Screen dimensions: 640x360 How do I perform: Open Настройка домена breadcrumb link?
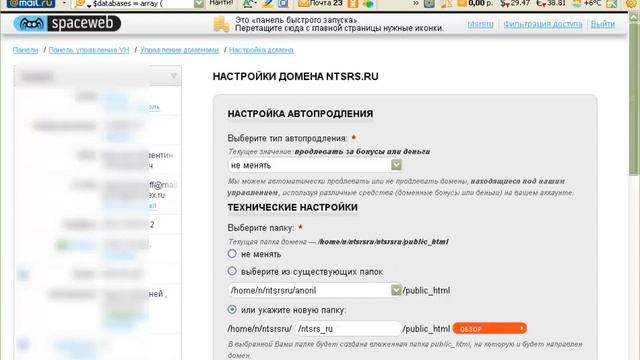pos(261,50)
